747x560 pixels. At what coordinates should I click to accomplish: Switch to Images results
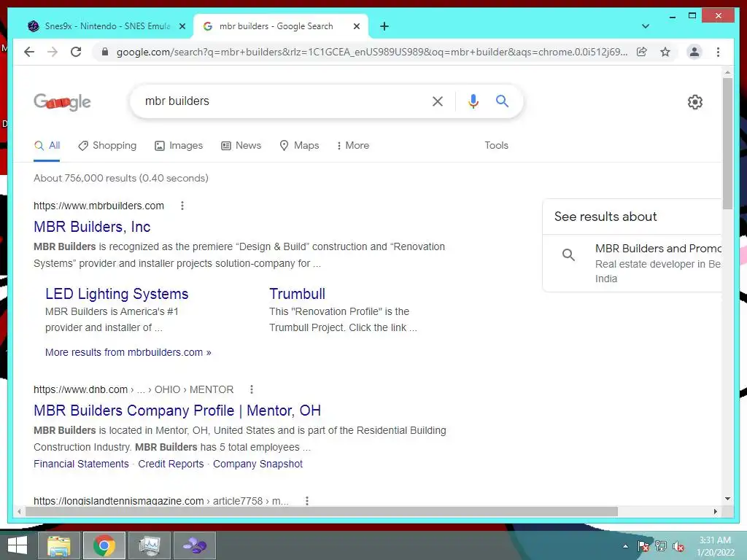pos(179,145)
